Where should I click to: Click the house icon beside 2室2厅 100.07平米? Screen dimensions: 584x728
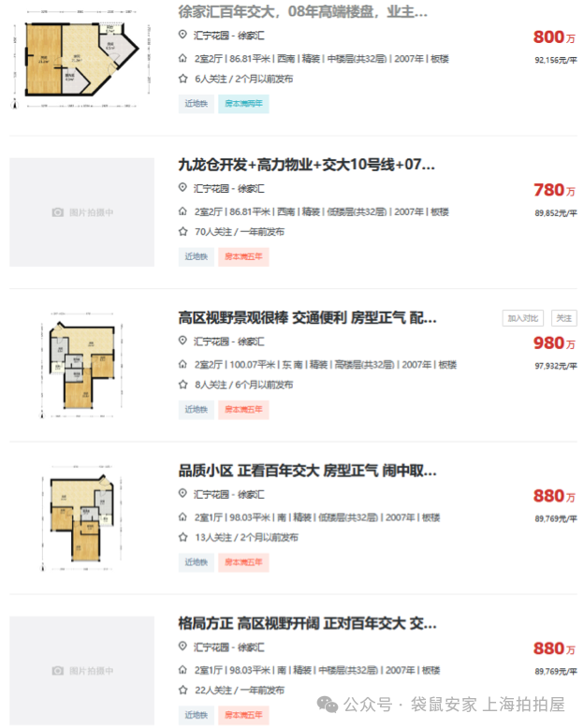click(182, 364)
